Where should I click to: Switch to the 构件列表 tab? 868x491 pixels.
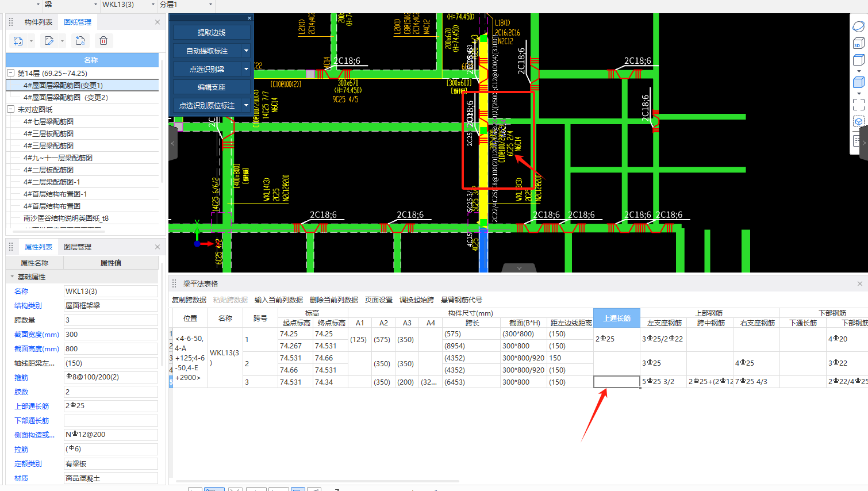point(39,22)
